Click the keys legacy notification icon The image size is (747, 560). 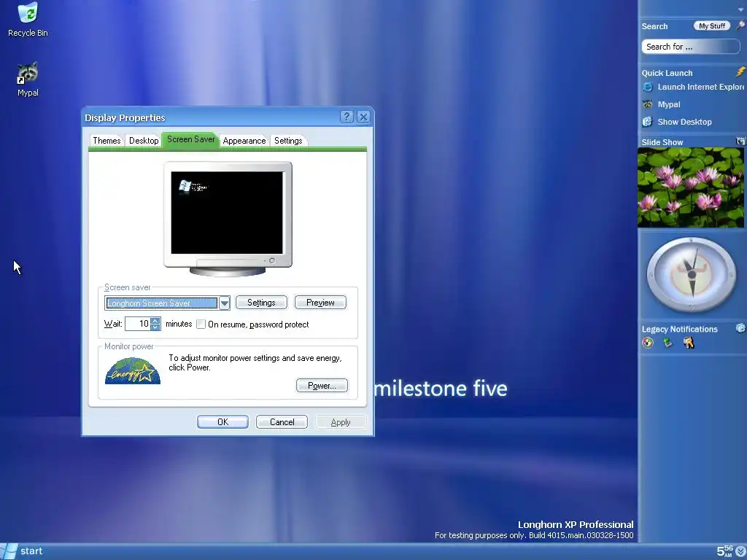coord(689,343)
